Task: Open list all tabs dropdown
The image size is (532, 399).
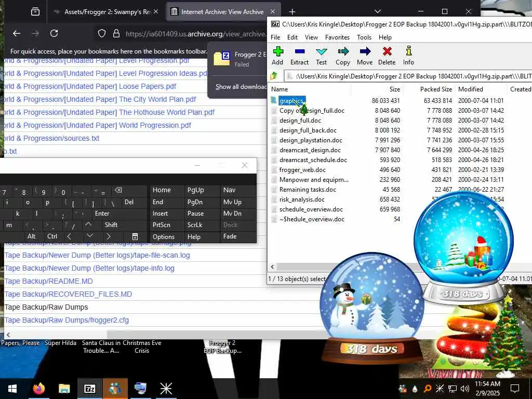Action: point(378,11)
